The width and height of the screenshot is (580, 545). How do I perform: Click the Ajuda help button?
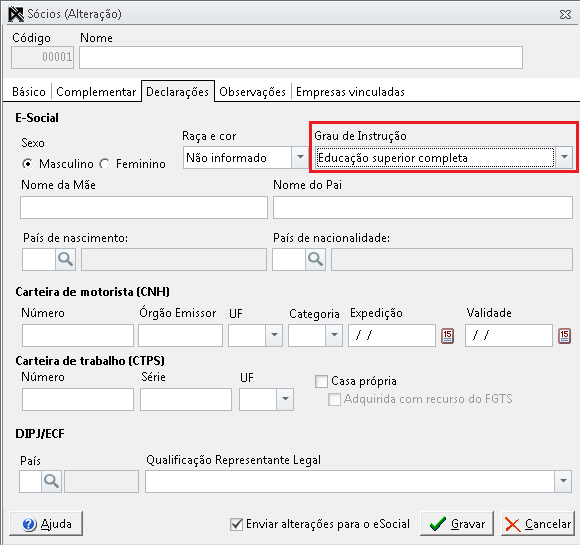pyautogui.click(x=46, y=524)
